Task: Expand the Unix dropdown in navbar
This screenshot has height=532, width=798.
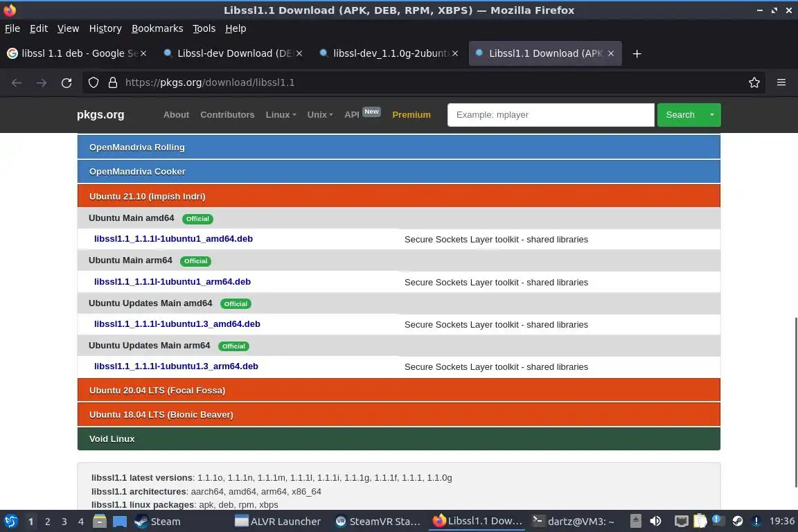Action: (x=320, y=114)
